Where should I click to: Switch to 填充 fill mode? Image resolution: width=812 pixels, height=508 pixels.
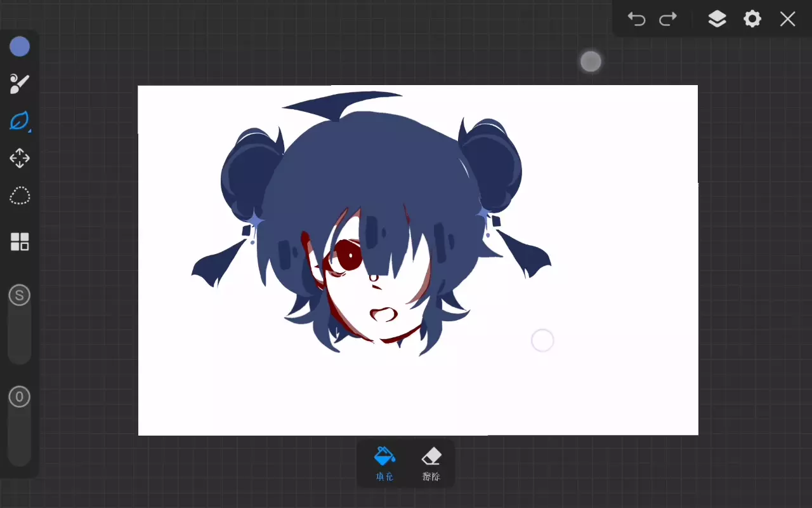click(384, 464)
